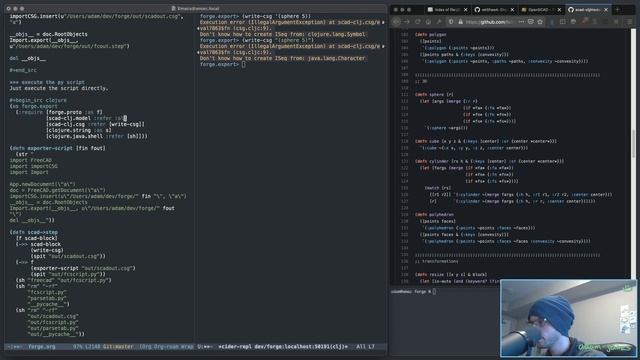The height and width of the screenshot is (360, 640).
Task: Bookmark this page with the star icon
Action: coord(540,22)
